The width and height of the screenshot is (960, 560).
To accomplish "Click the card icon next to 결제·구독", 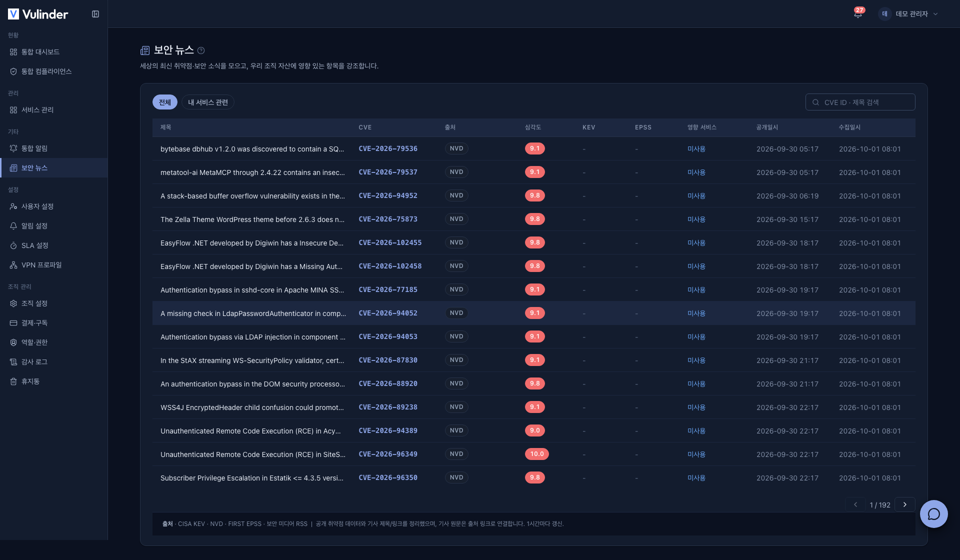I will coord(13,323).
